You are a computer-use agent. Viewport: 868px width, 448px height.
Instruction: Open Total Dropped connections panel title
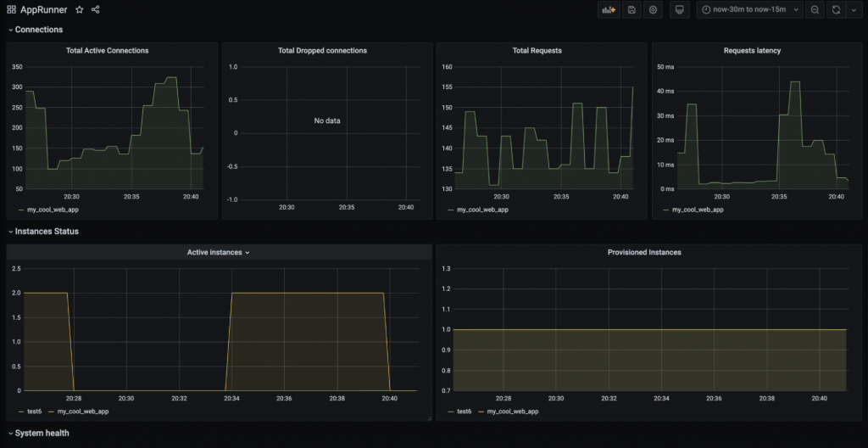tap(323, 50)
